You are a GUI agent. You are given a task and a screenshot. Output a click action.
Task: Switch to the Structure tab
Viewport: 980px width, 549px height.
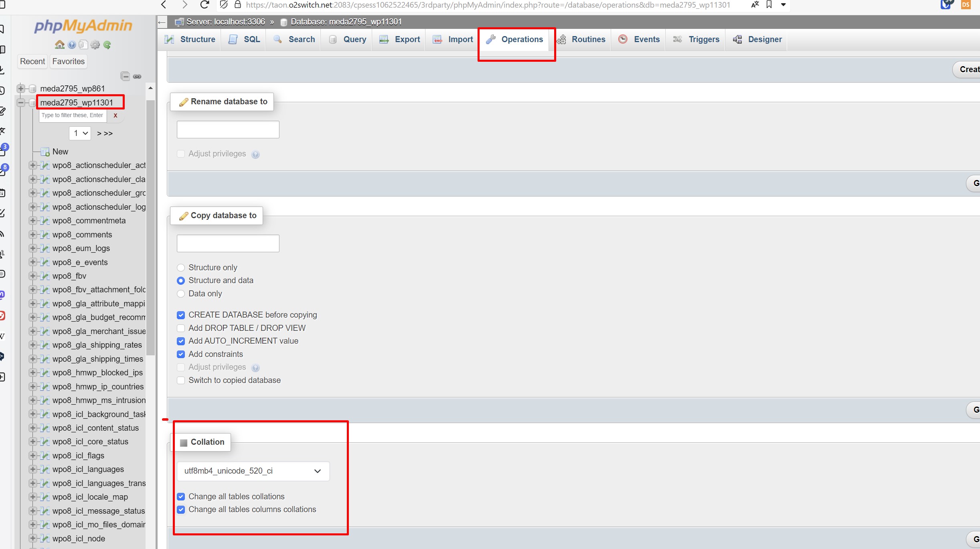[190, 39]
